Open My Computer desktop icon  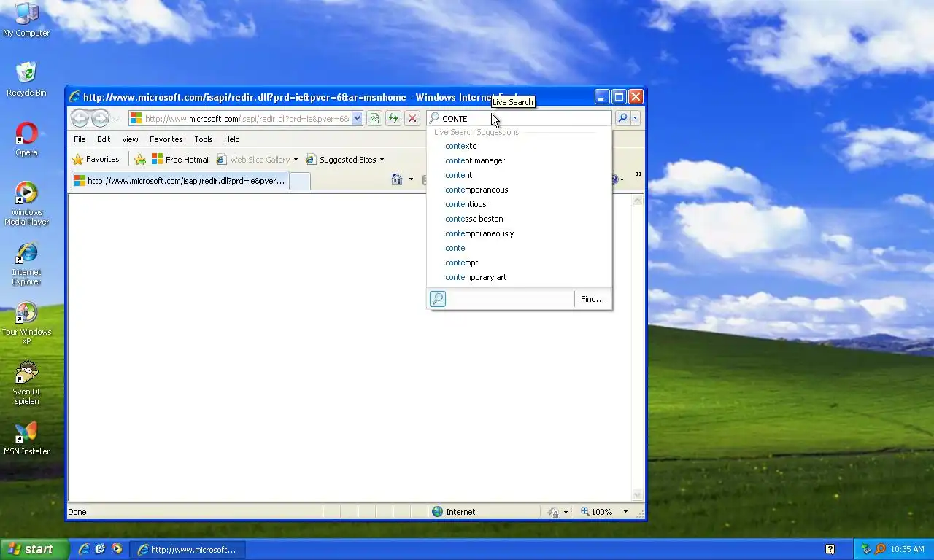[26, 19]
